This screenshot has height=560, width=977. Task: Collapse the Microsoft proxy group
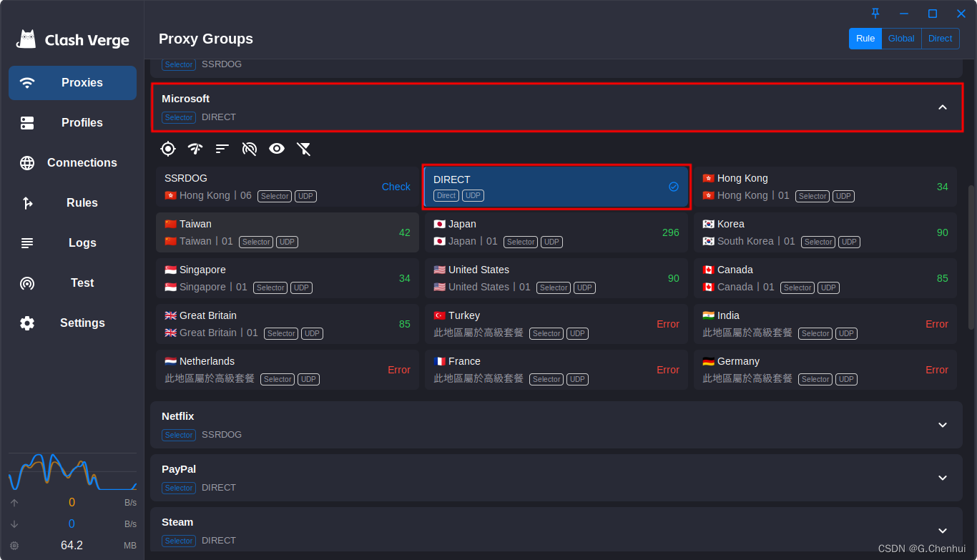coord(943,107)
